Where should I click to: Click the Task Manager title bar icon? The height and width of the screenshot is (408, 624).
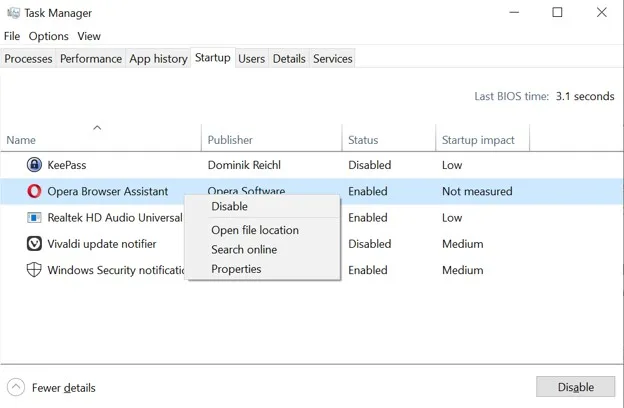[13, 13]
